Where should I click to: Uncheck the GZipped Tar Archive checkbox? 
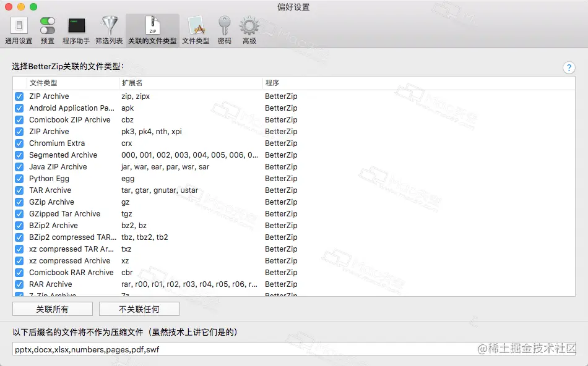[19, 214]
